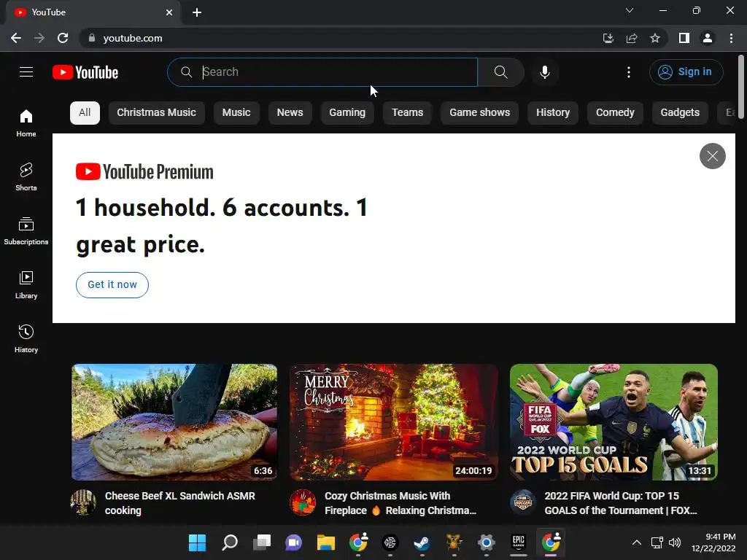Close the YouTube tab
Viewport: 747px width, 560px height.
coord(169,12)
